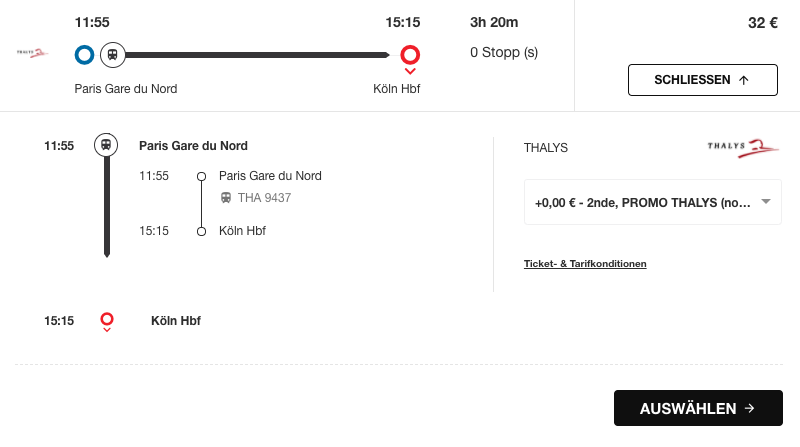The image size is (800, 447).
Task: Click the 0 Stopp (s) label
Action: (504, 53)
